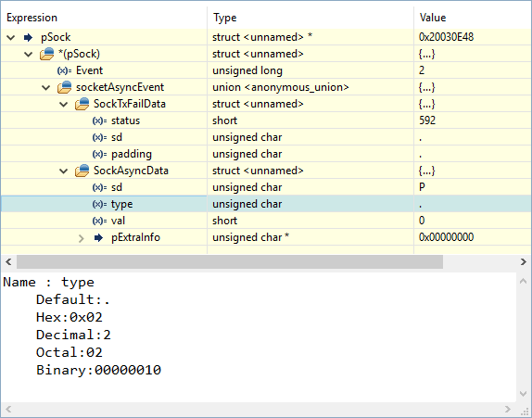Click the variable icon next to status
Image resolution: width=532 pixels, height=418 pixels.
[99, 120]
